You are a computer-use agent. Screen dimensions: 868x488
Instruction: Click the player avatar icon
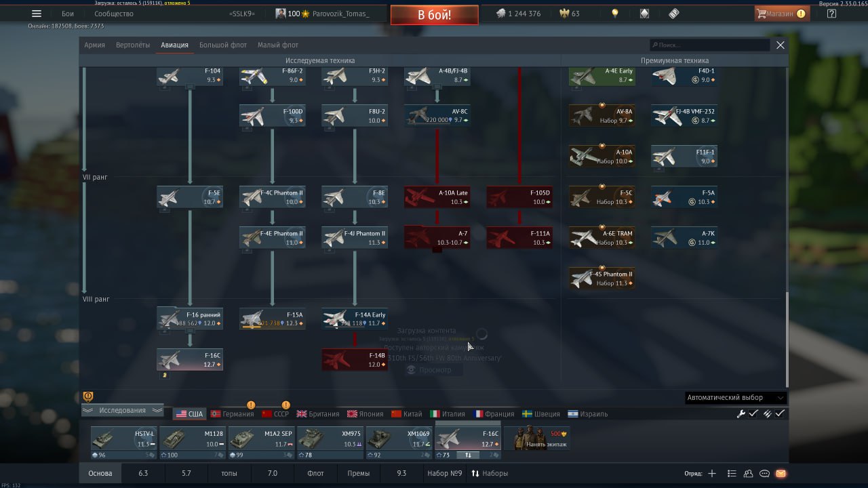point(280,14)
